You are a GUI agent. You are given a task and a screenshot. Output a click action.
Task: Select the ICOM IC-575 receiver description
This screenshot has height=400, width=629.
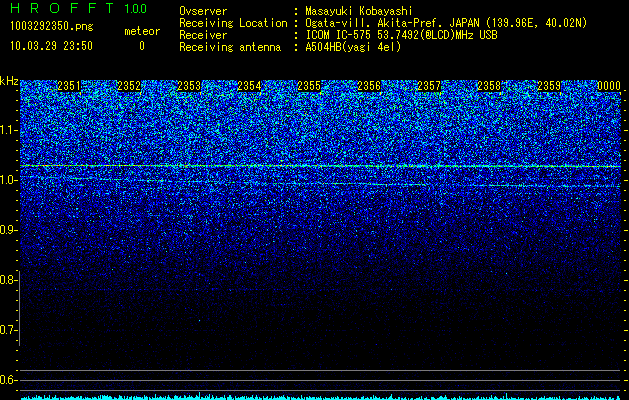(x=401, y=35)
